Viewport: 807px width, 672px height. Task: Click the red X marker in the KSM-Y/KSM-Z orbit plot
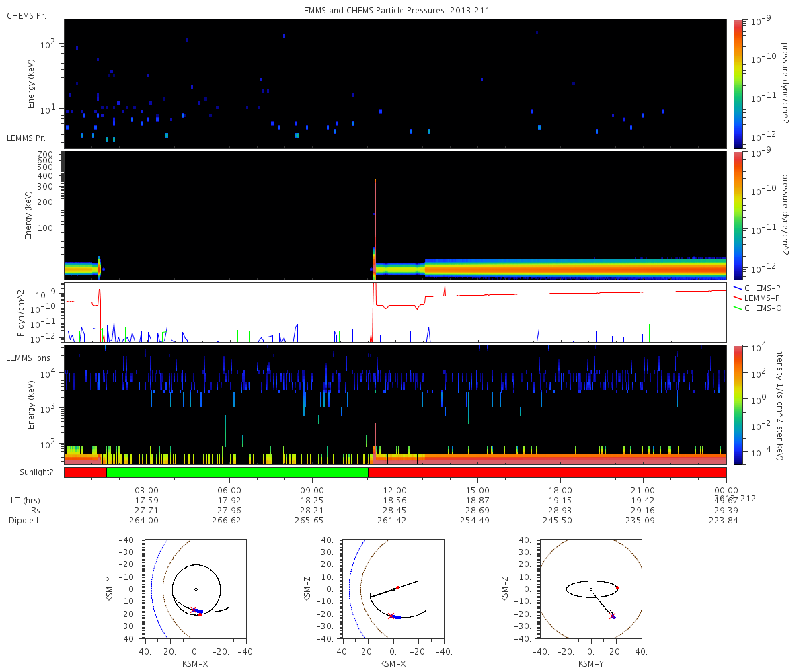(x=611, y=615)
